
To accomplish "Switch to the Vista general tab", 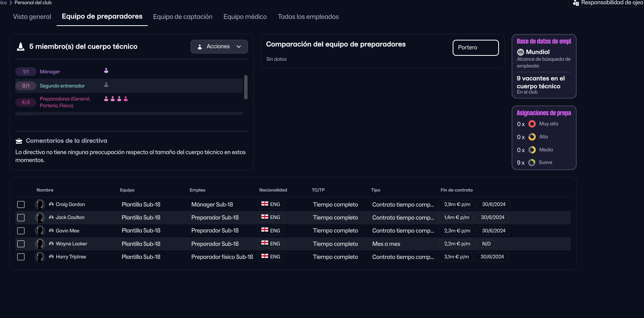I will point(32,17).
